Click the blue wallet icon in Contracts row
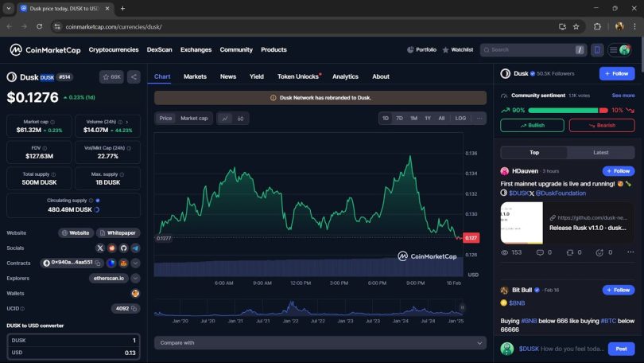 coord(111,263)
